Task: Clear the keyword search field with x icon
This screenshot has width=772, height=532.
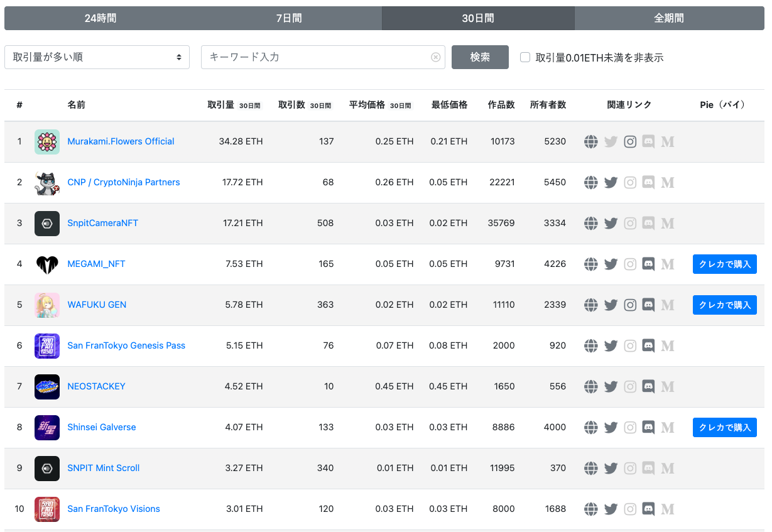Action: [436, 57]
